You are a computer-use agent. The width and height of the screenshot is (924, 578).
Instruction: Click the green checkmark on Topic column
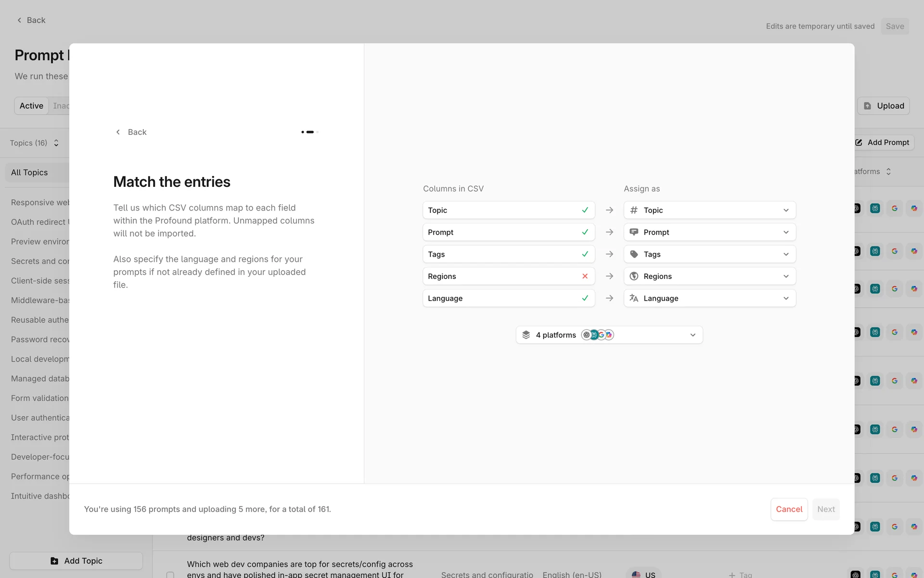(x=585, y=210)
